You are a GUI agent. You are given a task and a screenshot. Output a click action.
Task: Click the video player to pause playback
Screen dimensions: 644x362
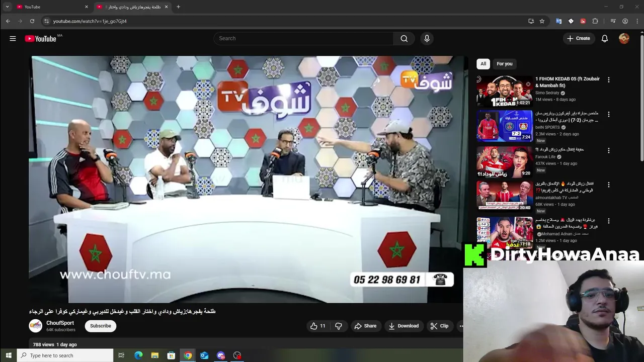tap(246, 179)
